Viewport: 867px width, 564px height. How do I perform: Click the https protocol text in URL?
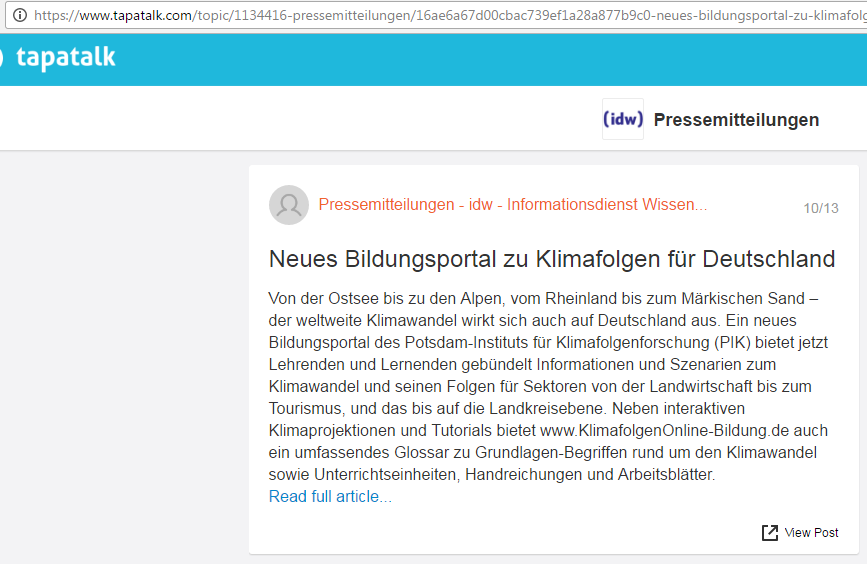click(50, 15)
